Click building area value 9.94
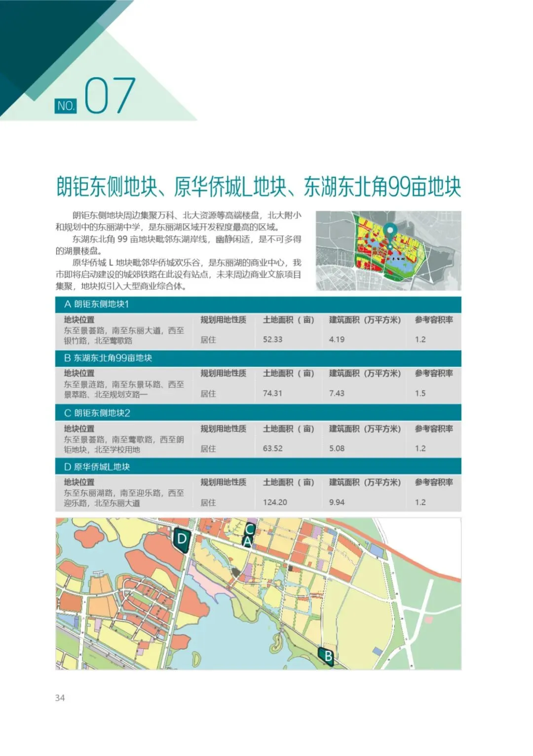533x756 pixels. 337,502
